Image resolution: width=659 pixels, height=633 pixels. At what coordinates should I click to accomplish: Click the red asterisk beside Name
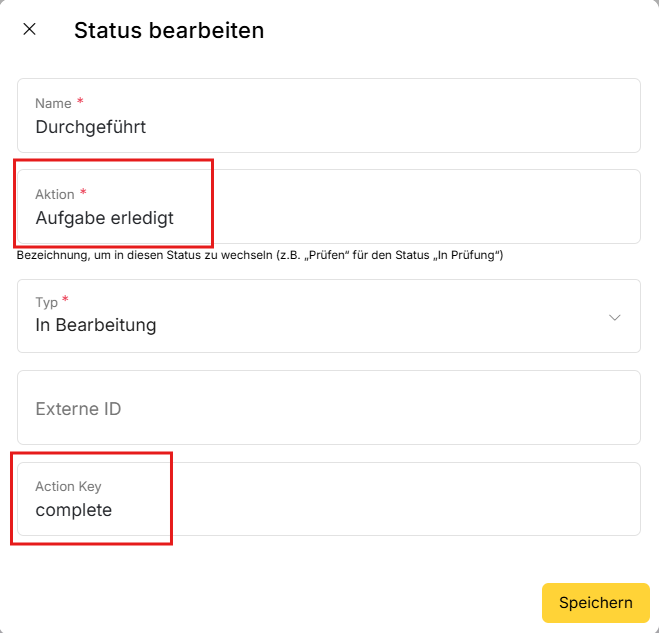click(x=80, y=102)
